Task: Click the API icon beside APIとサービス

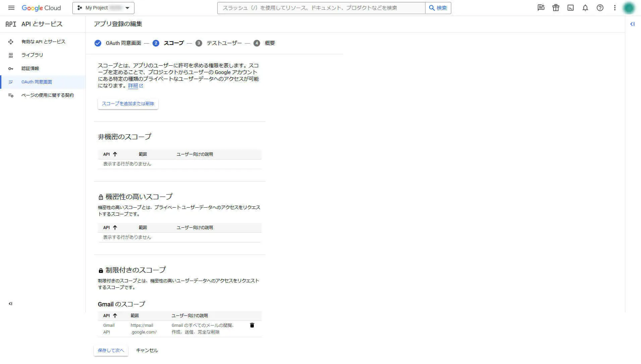Action: tap(11, 24)
